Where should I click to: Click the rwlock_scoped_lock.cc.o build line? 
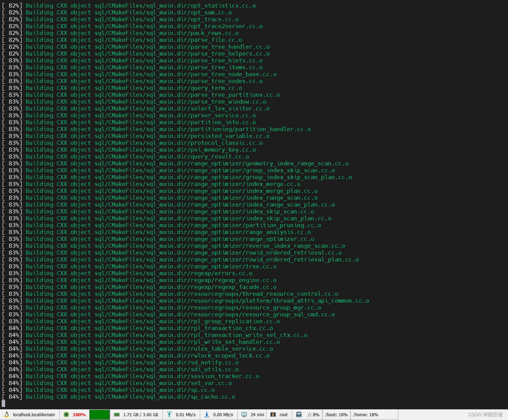coord(136,355)
